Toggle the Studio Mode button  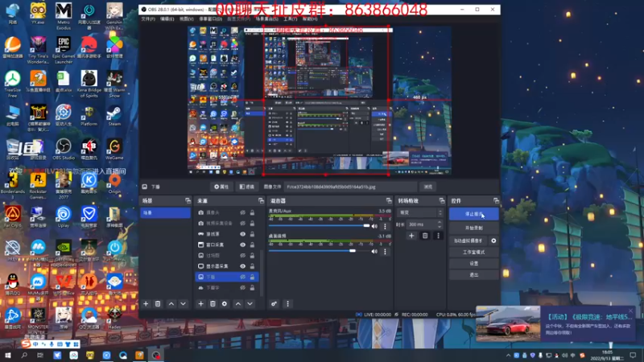coord(473,252)
